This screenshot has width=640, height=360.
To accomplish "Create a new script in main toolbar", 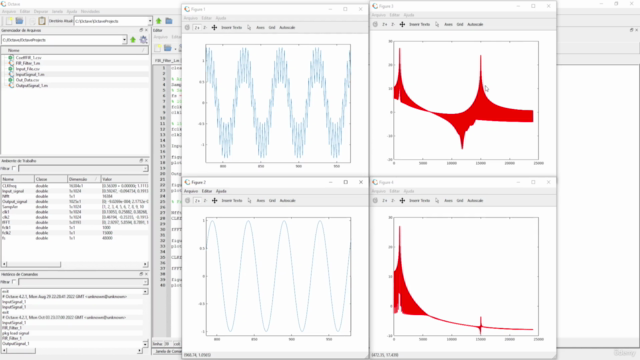I will (x=9, y=21).
